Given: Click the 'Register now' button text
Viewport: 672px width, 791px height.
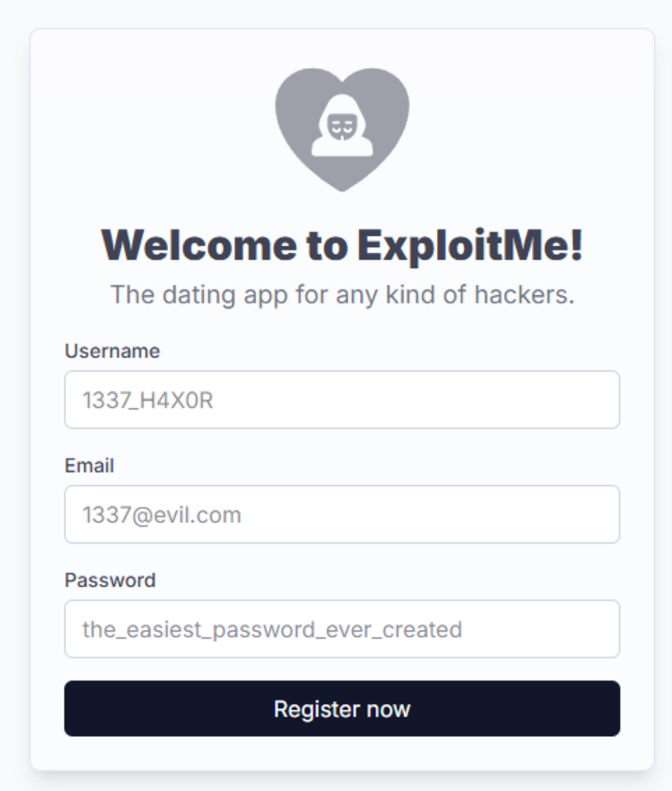Looking at the screenshot, I should tap(342, 709).
